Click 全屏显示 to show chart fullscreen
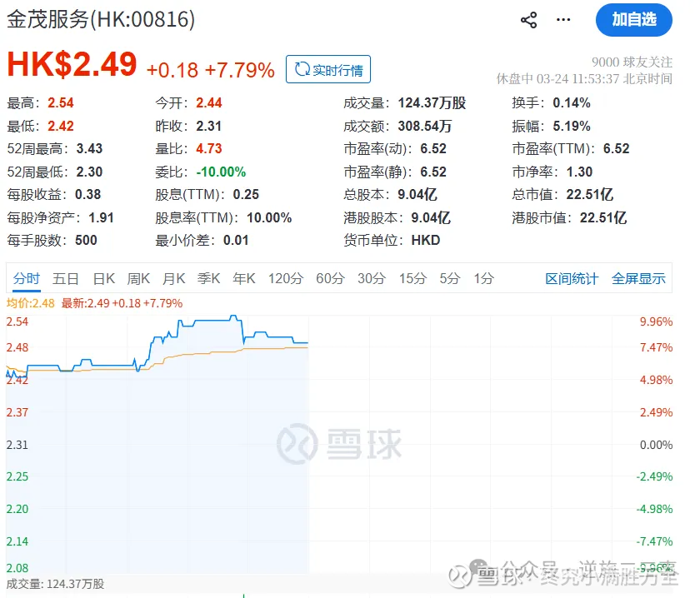Screen dimensions: 700x598 point(638,279)
